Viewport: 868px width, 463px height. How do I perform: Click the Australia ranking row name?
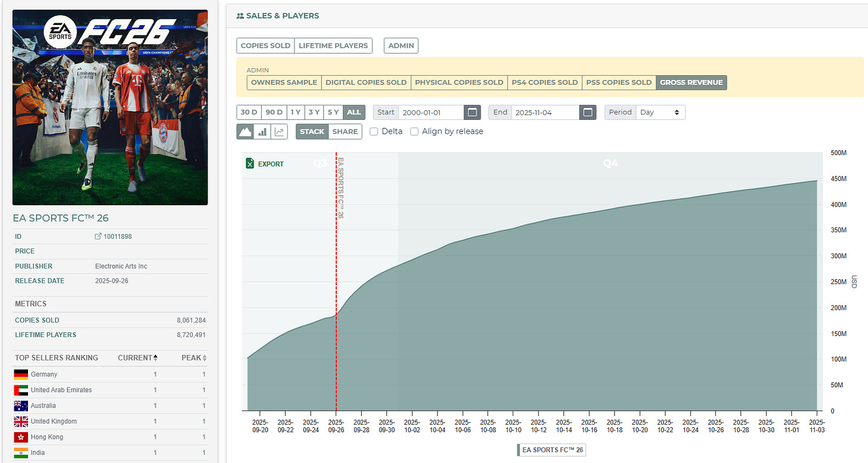coord(44,406)
